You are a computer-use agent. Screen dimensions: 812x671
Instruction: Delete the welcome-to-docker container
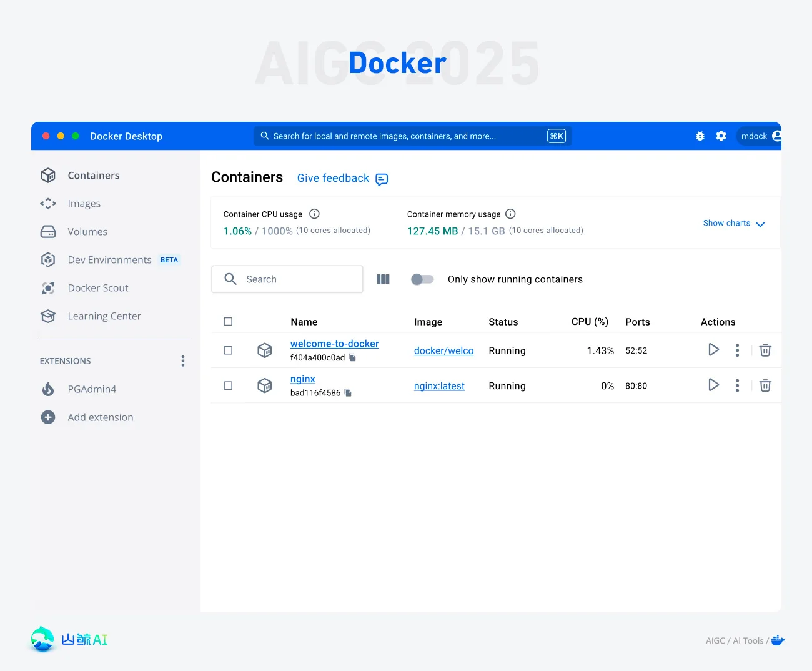point(765,350)
